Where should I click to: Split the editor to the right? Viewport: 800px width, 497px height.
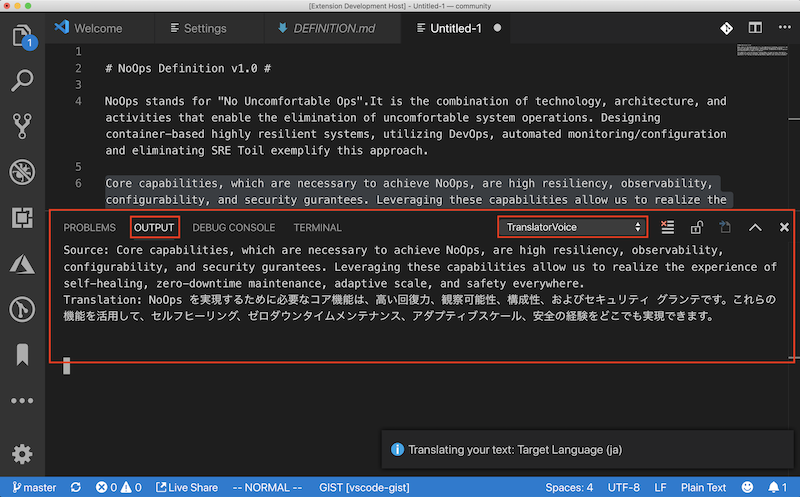[x=754, y=28]
